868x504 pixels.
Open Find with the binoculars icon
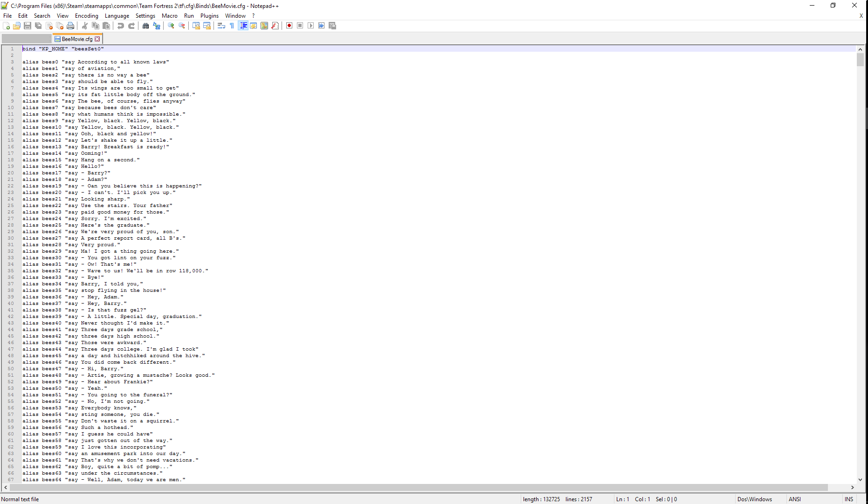click(146, 26)
